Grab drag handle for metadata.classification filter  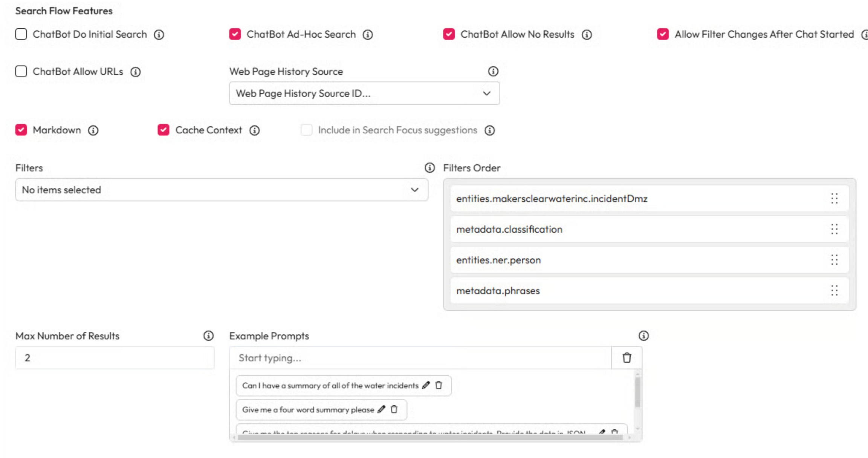pyautogui.click(x=834, y=229)
